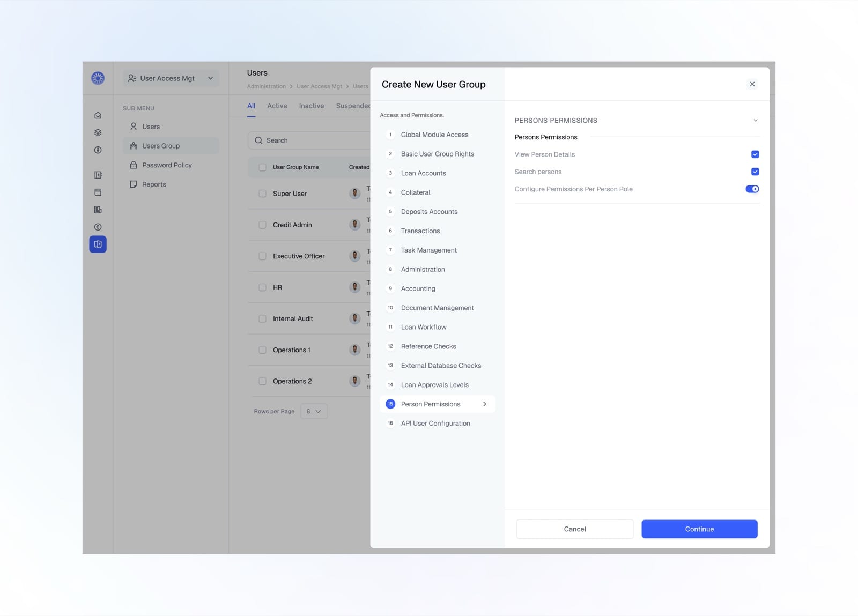This screenshot has width=858, height=616.
Task: Open the home icon in left rail
Action: [x=98, y=115]
